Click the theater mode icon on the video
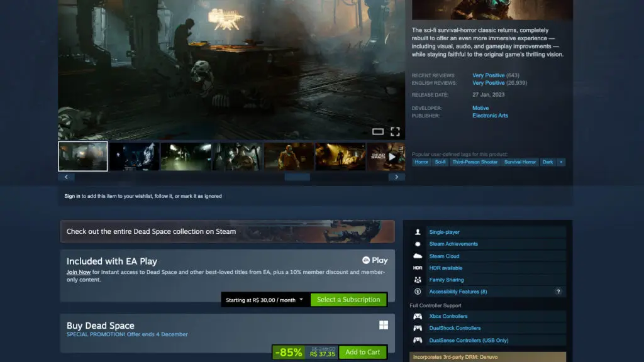This screenshot has width=644, height=362. (379, 130)
